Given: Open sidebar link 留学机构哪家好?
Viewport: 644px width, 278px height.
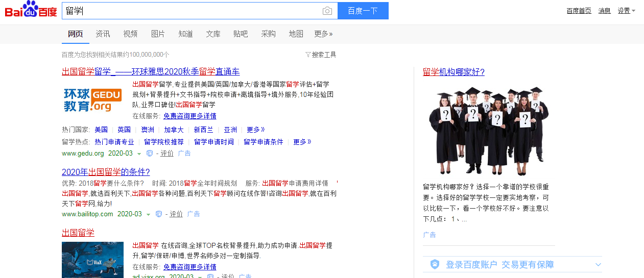Looking at the screenshot, I should coord(454,72).
